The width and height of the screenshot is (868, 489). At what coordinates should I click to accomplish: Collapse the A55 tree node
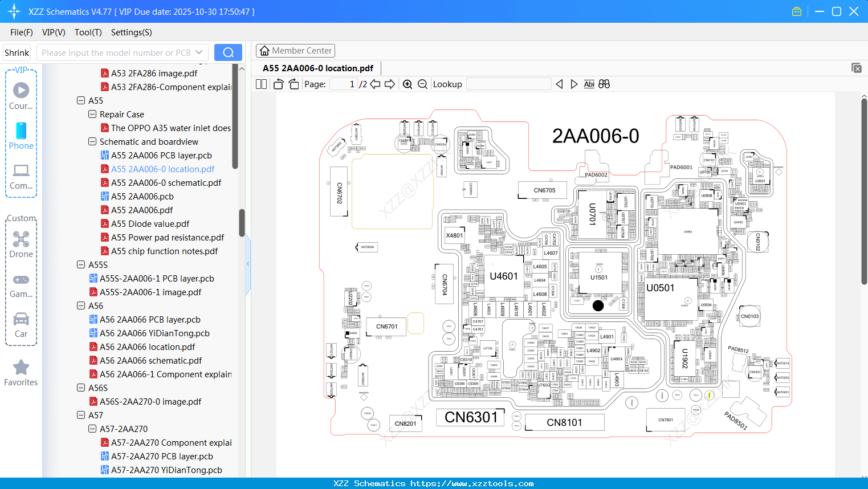[x=80, y=100]
